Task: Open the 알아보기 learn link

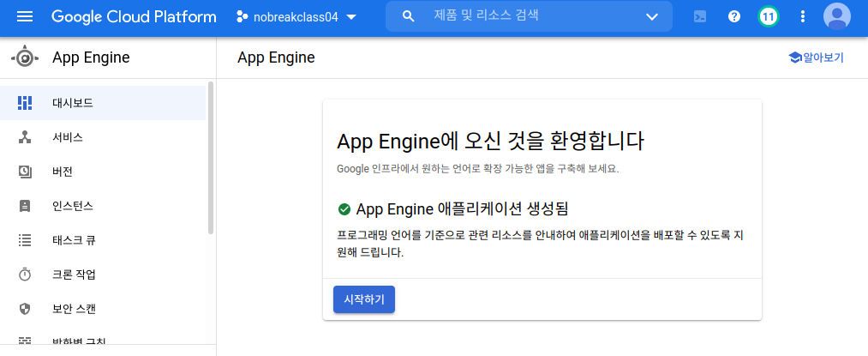Action: coord(816,57)
